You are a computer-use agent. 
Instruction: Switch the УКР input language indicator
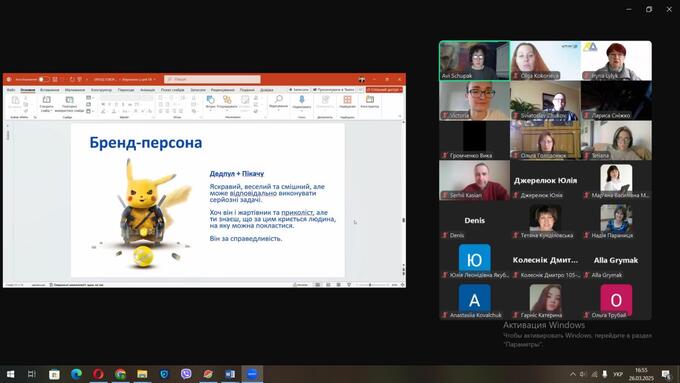[618, 374]
